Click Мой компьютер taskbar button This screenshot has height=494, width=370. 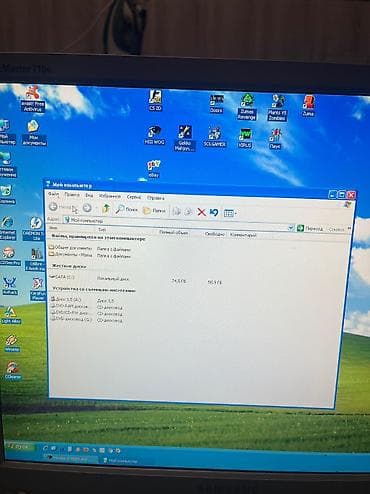(x=121, y=461)
